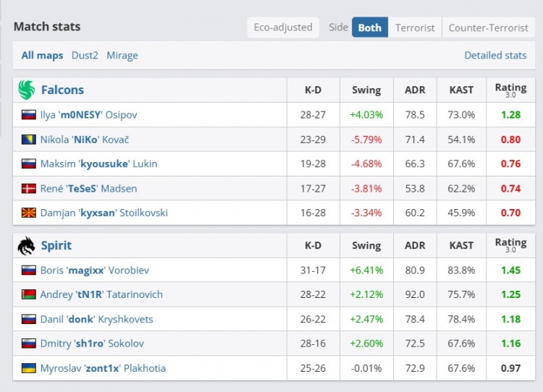
Task: Toggle the Eco-adjusted stats option
Action: tap(283, 27)
